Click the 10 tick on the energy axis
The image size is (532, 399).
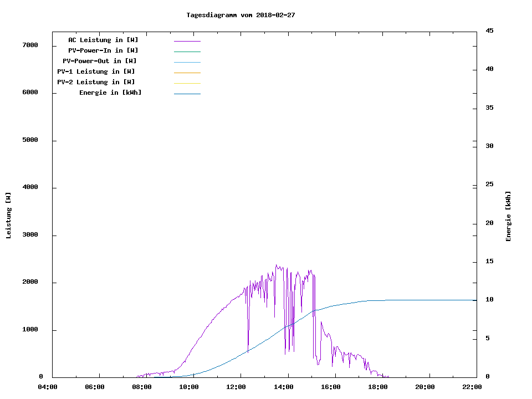pos(489,300)
